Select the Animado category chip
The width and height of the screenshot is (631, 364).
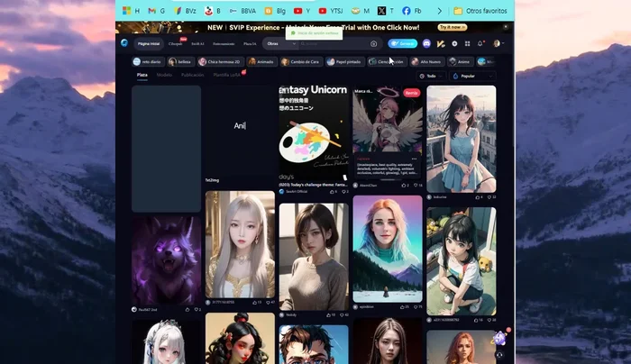pos(261,61)
